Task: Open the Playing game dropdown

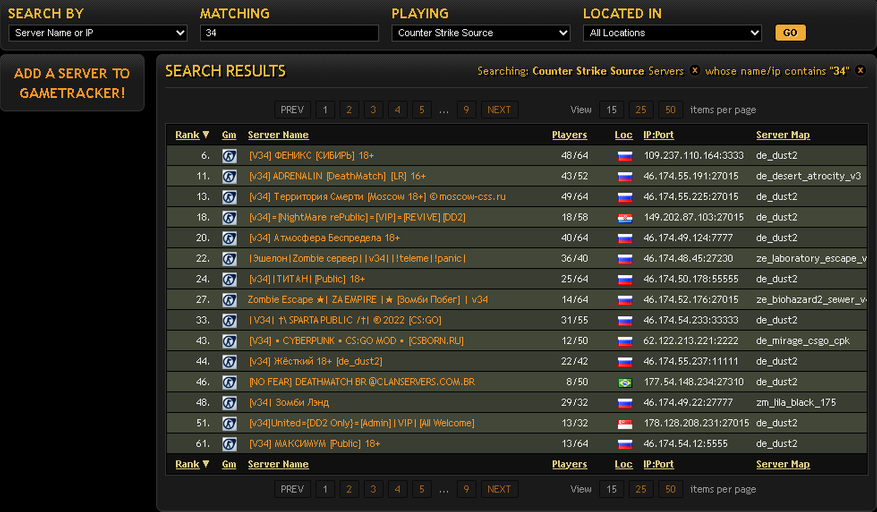Action: pos(481,33)
